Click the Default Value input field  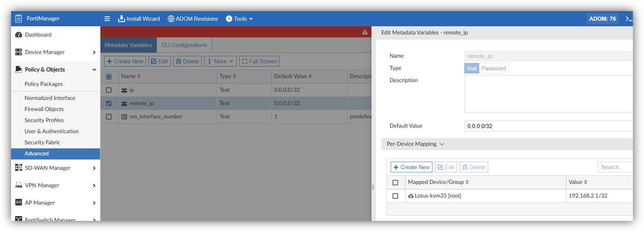[x=548, y=126]
